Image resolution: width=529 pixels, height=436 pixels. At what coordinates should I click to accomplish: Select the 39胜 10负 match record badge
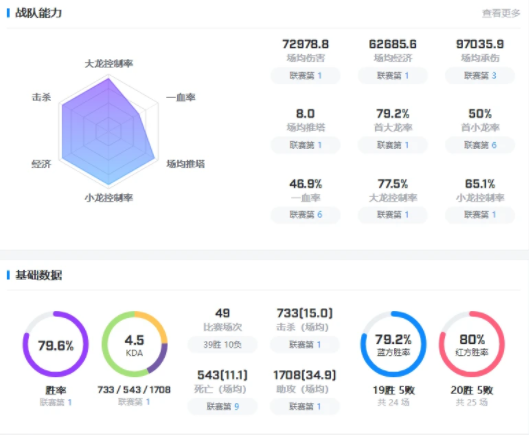(222, 345)
